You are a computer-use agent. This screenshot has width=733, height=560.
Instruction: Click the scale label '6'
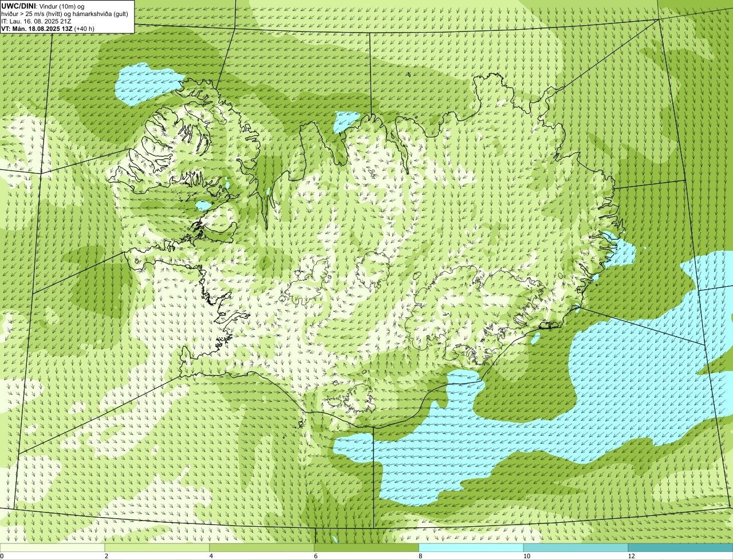pos(316,556)
